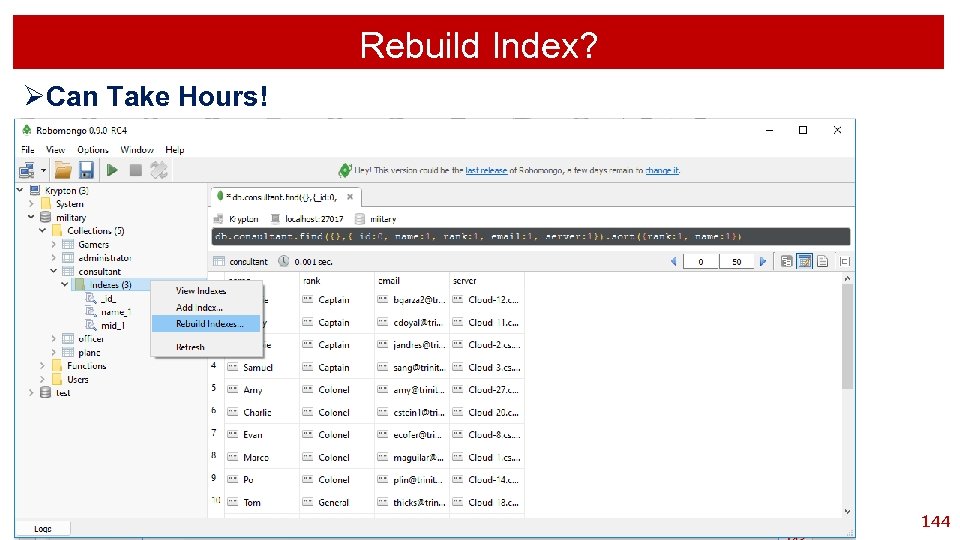Expand the administrator collection
Screen dimensions: 960x540
(53, 258)
